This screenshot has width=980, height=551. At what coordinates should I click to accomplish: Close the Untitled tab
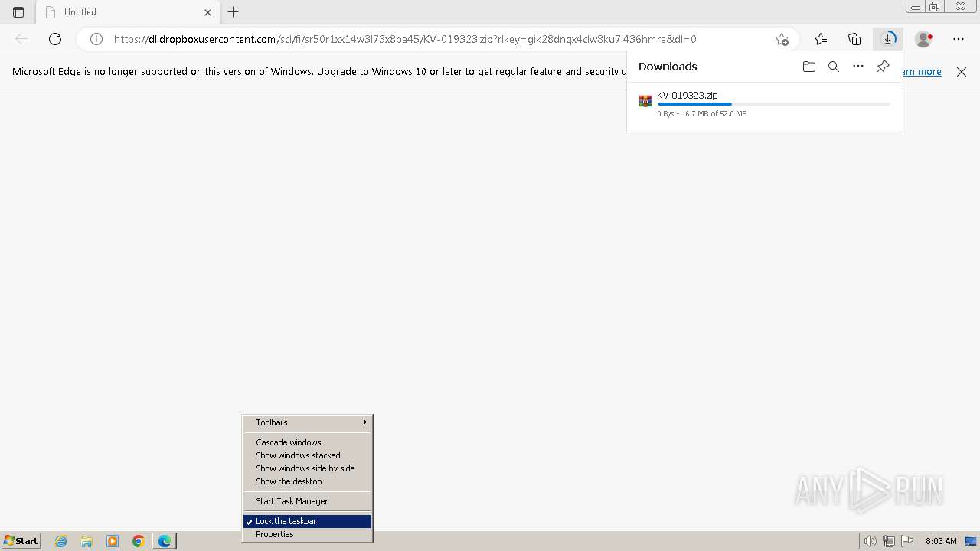[x=207, y=12]
